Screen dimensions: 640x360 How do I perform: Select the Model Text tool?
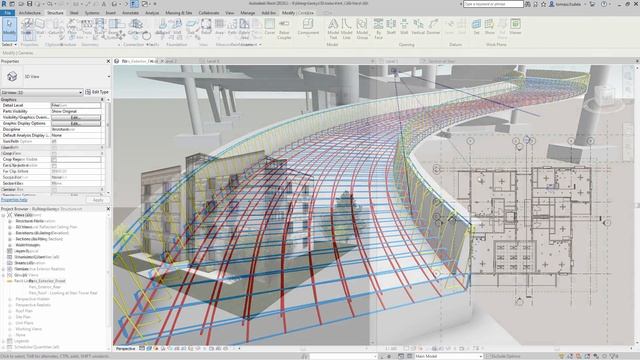[333, 29]
